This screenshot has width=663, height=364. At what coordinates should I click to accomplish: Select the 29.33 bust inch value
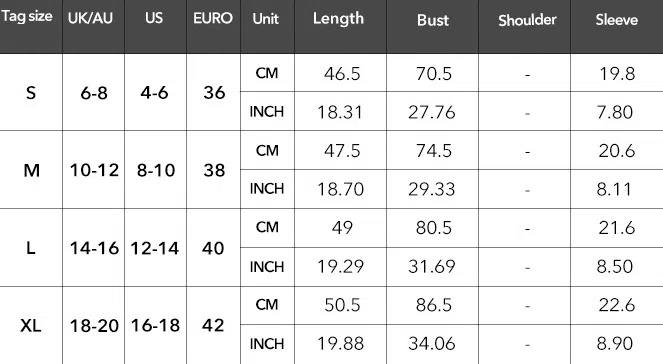coord(432,189)
